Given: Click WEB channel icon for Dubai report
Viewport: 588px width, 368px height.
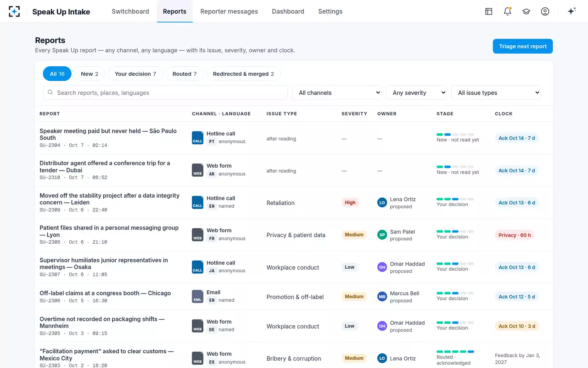Looking at the screenshot, I should click(x=198, y=170).
